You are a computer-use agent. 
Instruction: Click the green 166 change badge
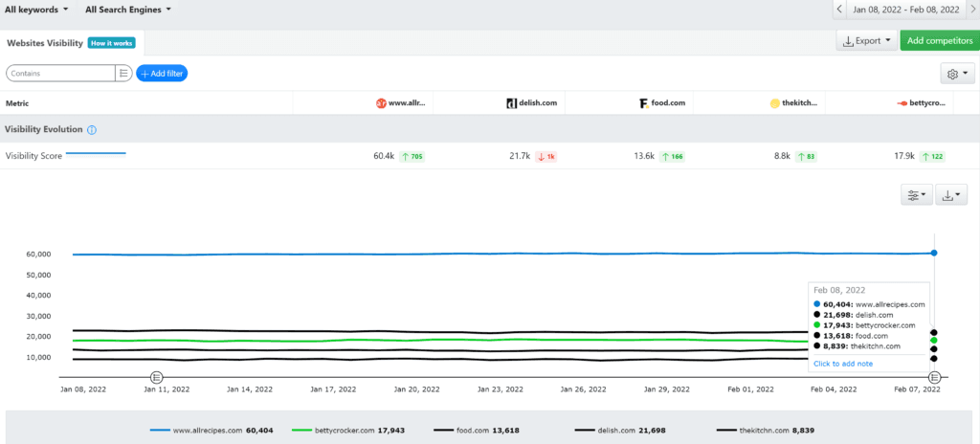pyautogui.click(x=672, y=156)
